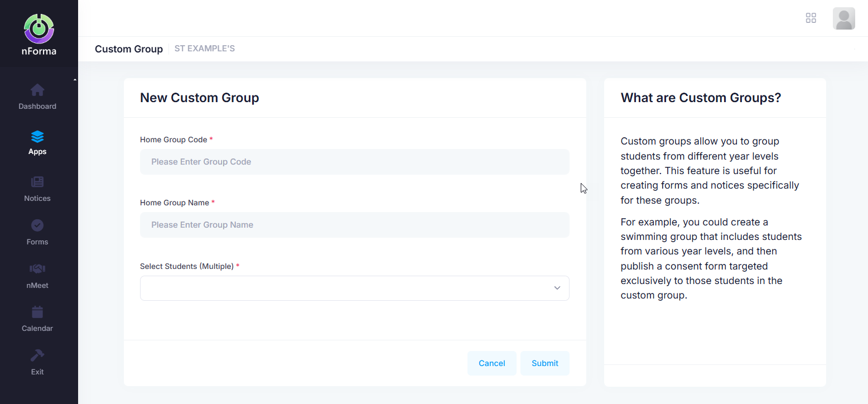Click the Submit button

(x=544, y=363)
